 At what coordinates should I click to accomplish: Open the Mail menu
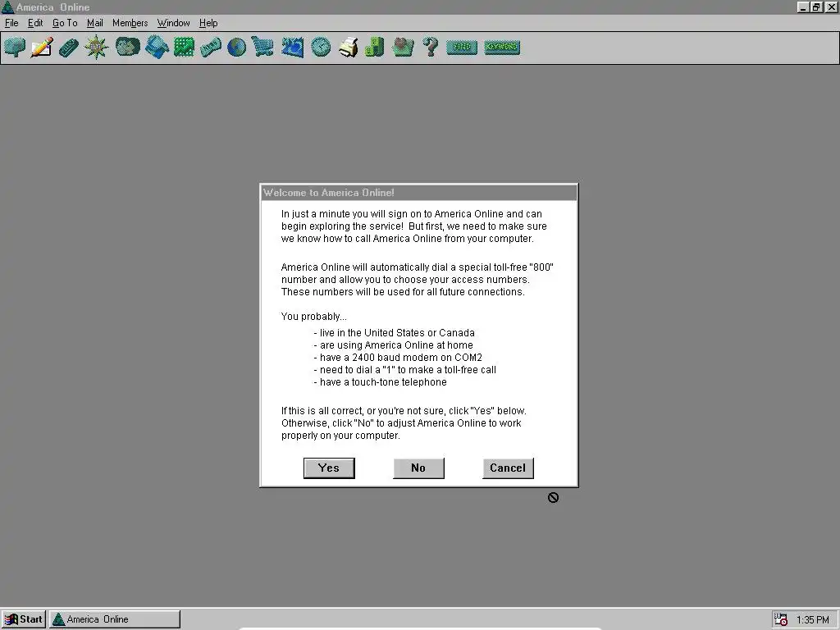(x=95, y=23)
